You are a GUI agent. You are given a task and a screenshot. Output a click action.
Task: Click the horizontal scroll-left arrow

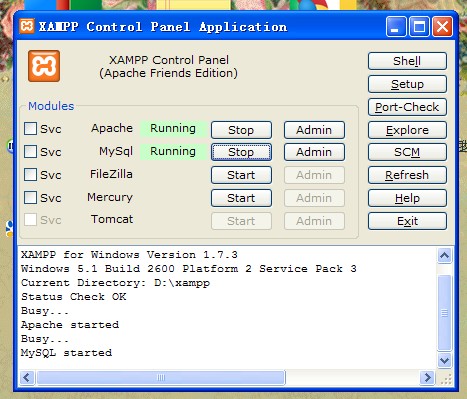pyautogui.click(x=27, y=378)
